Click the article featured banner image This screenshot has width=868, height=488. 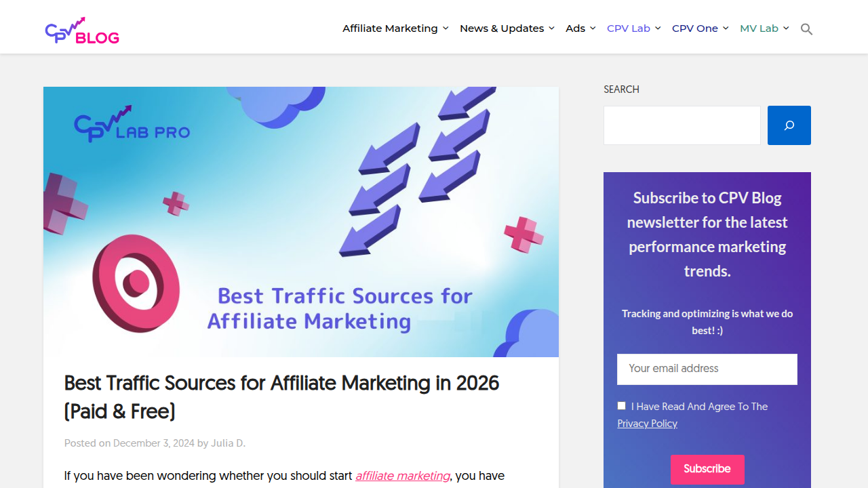click(x=301, y=222)
